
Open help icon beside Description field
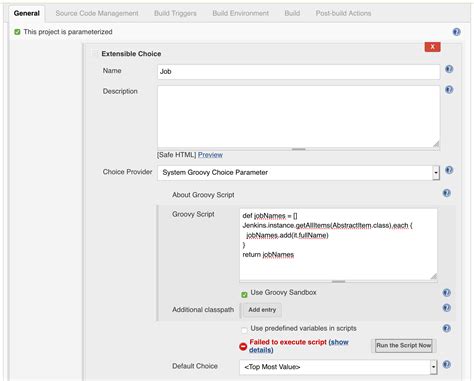[x=449, y=90]
